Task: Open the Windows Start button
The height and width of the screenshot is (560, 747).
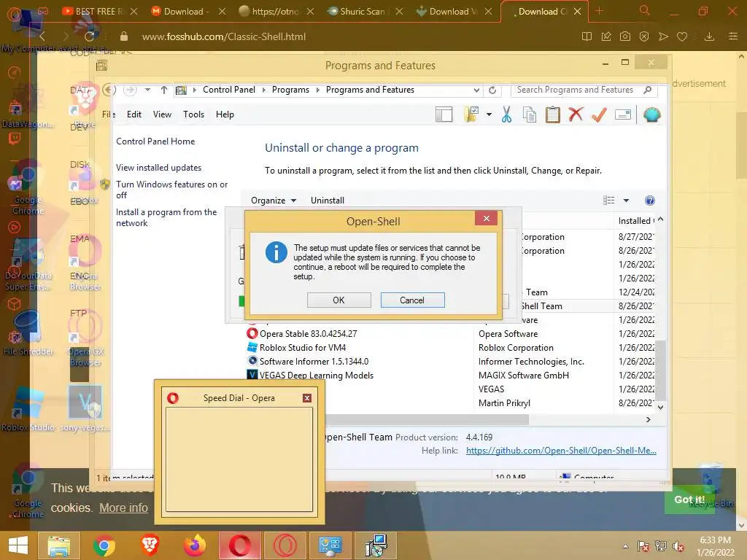Action: point(18,545)
